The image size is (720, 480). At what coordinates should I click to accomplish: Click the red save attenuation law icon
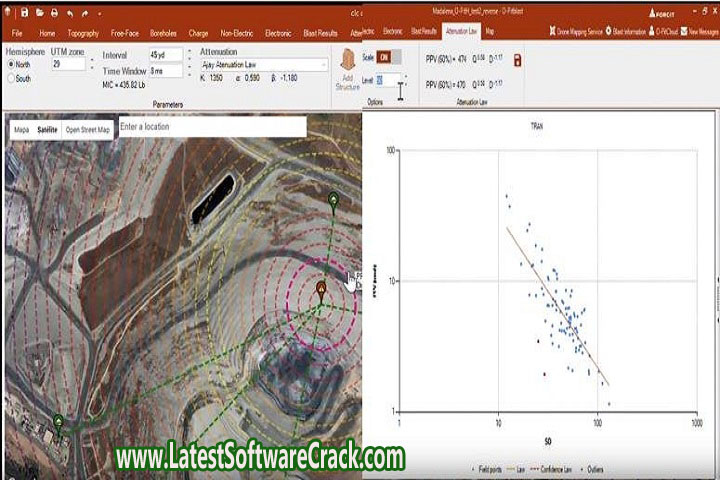coord(518,60)
